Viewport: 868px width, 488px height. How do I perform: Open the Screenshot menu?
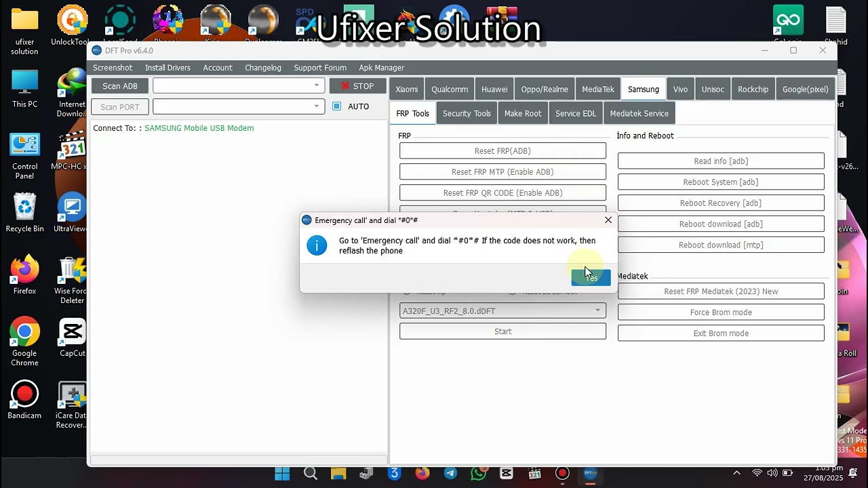[113, 68]
